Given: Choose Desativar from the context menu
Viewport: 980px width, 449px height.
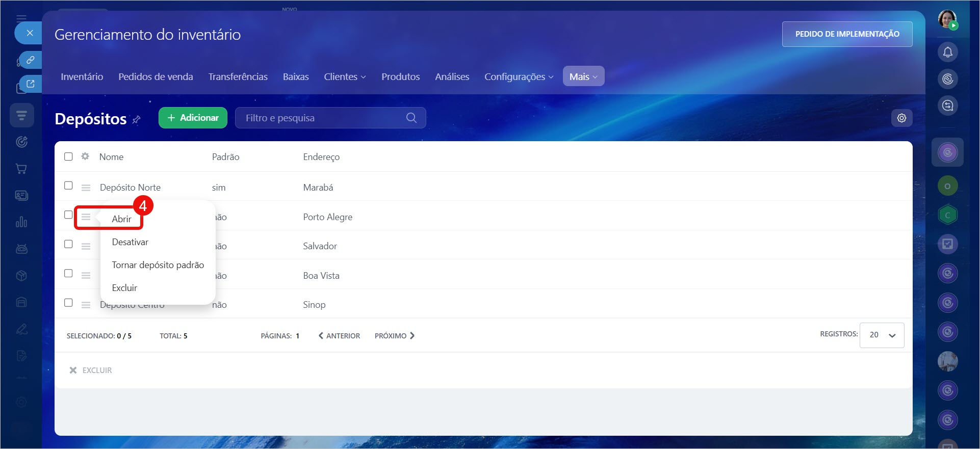Looking at the screenshot, I should tap(130, 242).
